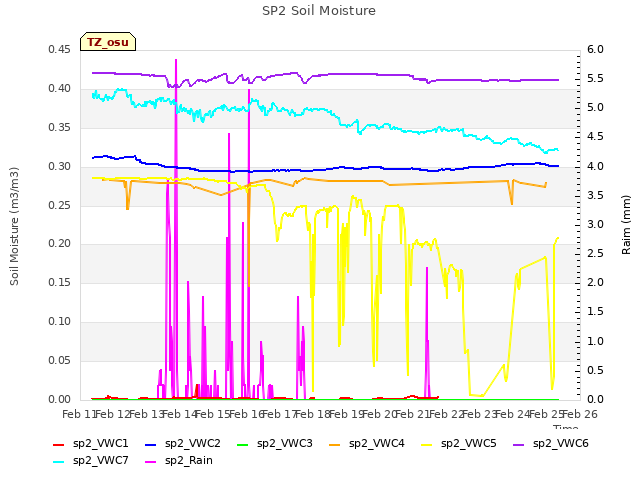The image size is (640, 480).
Task: Click the tallest magenta rain spike peak
Action: [x=176, y=60]
